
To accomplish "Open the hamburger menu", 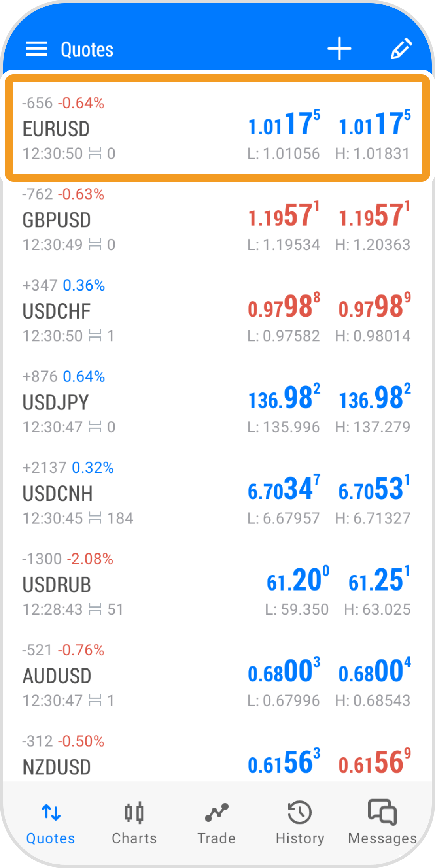I will pos(36,49).
